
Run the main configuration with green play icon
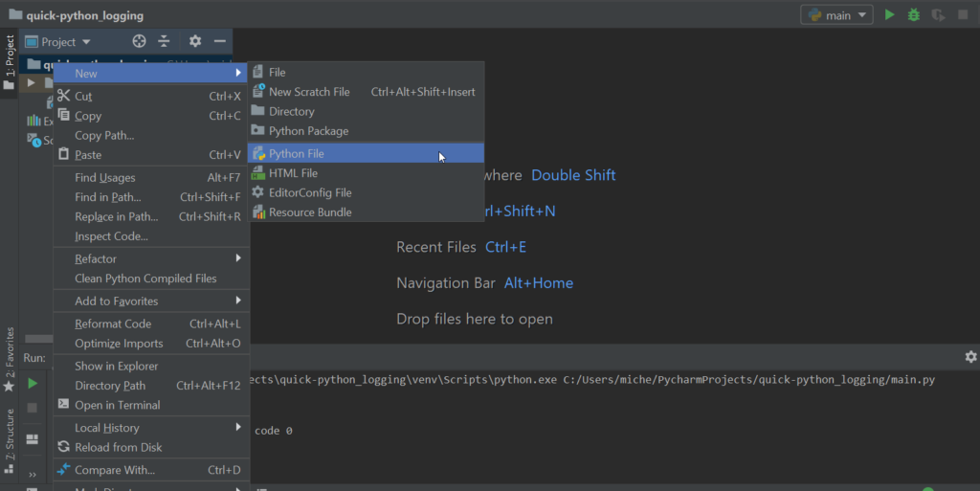pyautogui.click(x=890, y=14)
